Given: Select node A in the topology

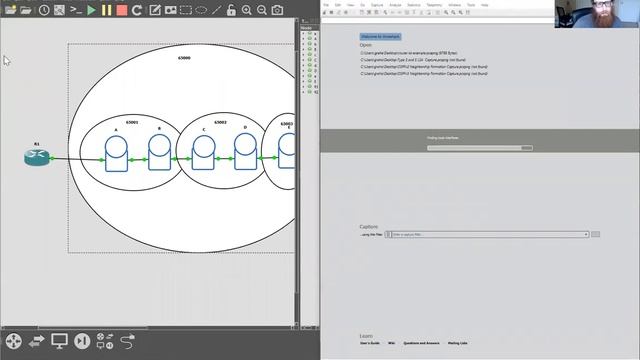Looking at the screenshot, I should [116, 153].
